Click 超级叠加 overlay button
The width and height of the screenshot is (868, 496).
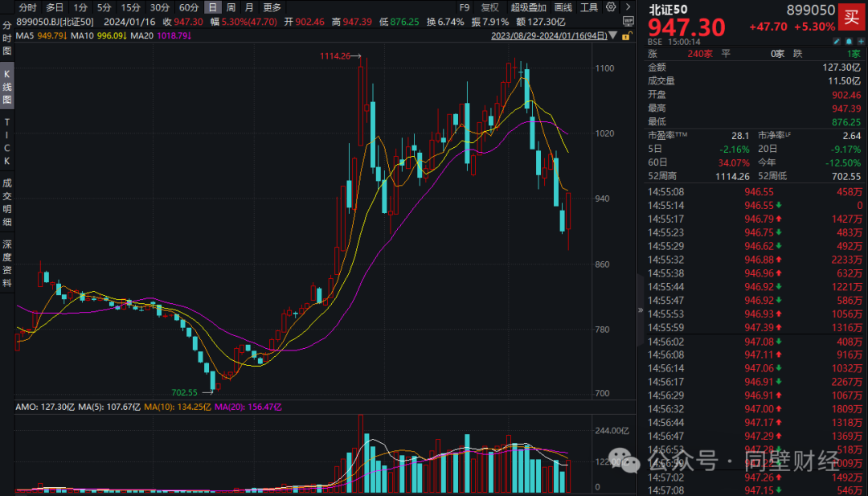click(x=528, y=7)
